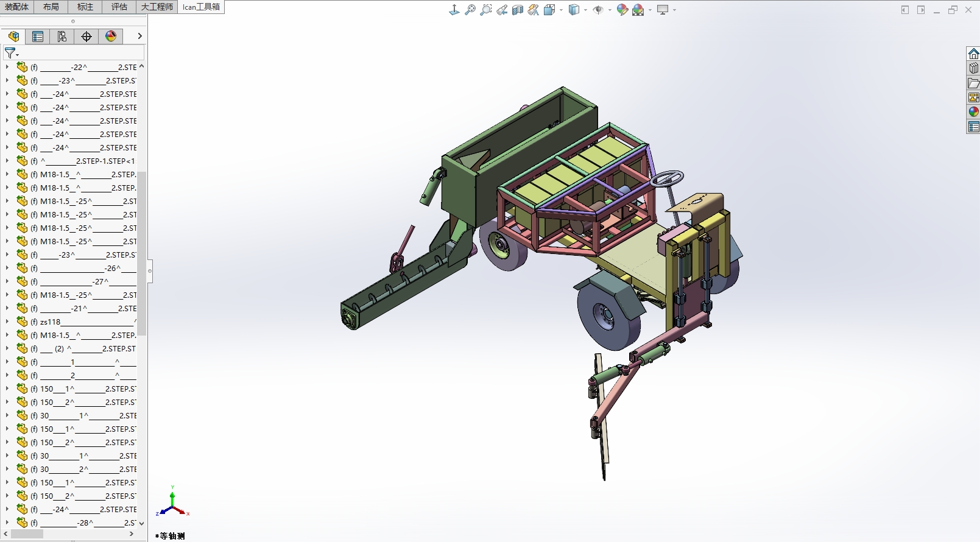
Task: Expand the zs118 component node
Action: coord(7,322)
